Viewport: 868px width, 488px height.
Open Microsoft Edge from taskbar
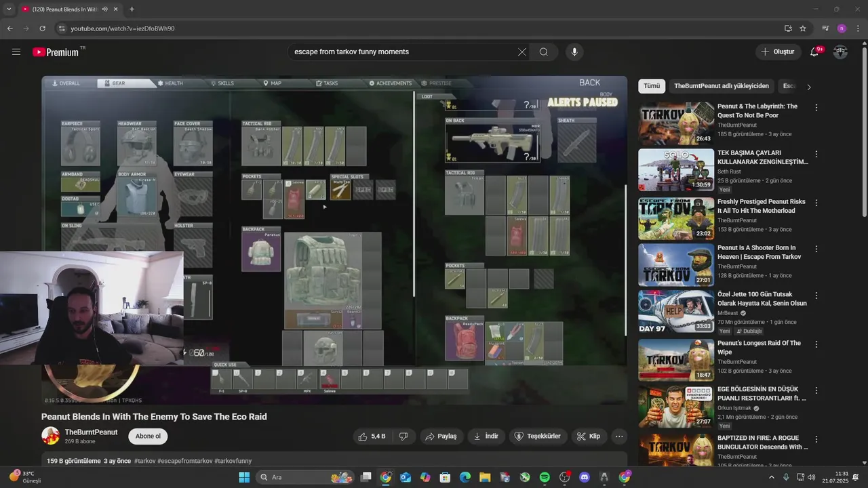pyautogui.click(x=465, y=477)
